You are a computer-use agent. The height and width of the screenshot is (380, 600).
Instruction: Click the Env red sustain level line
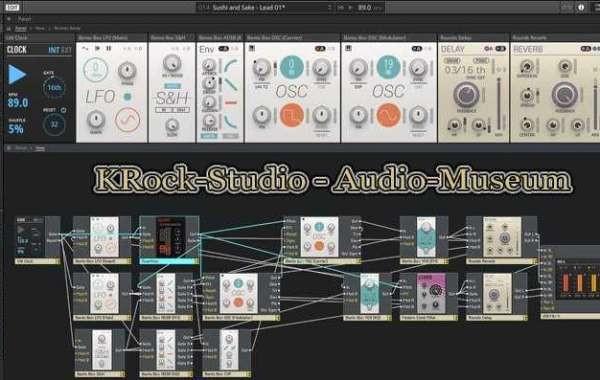(x=231, y=103)
